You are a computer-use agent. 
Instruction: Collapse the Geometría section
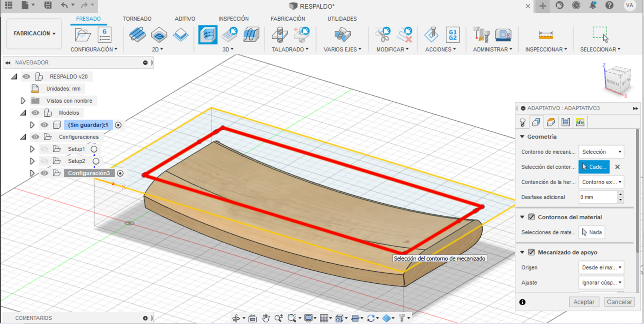[522, 137]
